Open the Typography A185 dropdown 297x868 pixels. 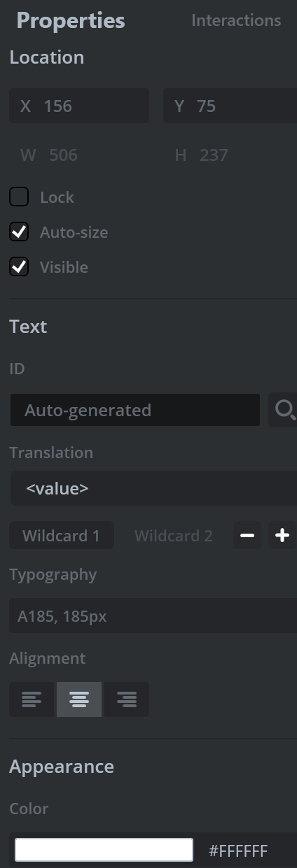pyautogui.click(x=153, y=616)
